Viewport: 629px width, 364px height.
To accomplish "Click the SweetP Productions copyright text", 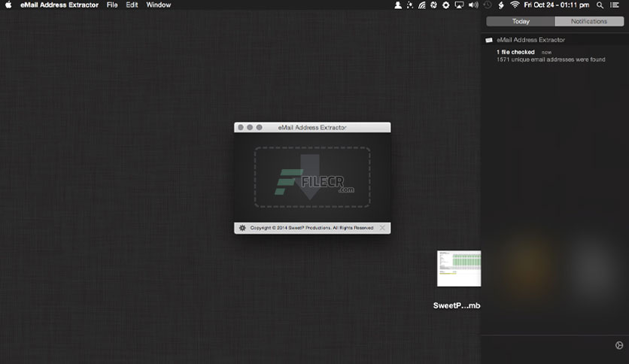I will 311,228.
